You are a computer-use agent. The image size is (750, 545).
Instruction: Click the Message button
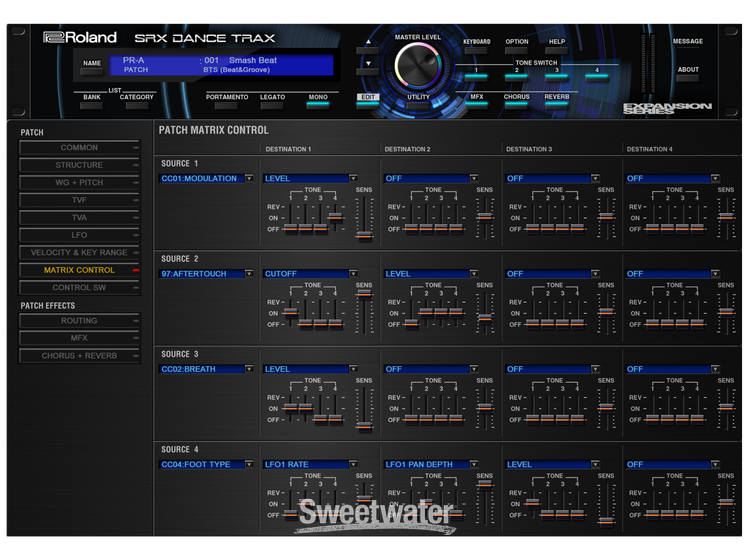[688, 50]
